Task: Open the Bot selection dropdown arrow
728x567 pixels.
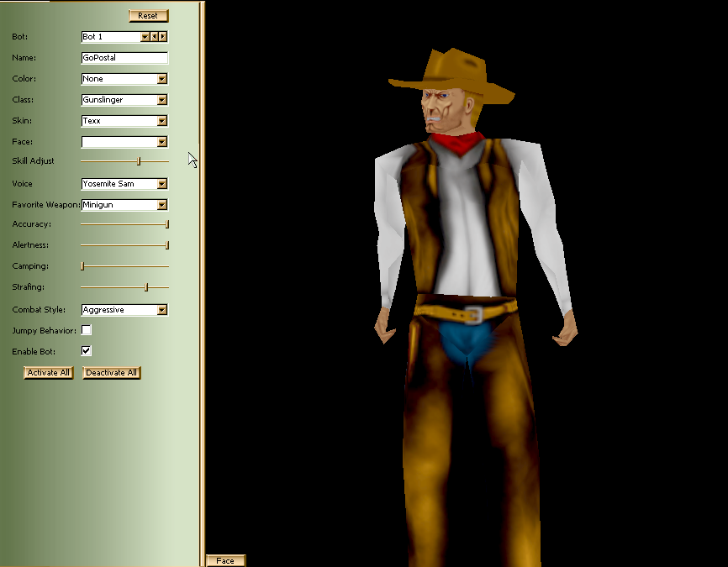Action: [x=145, y=37]
